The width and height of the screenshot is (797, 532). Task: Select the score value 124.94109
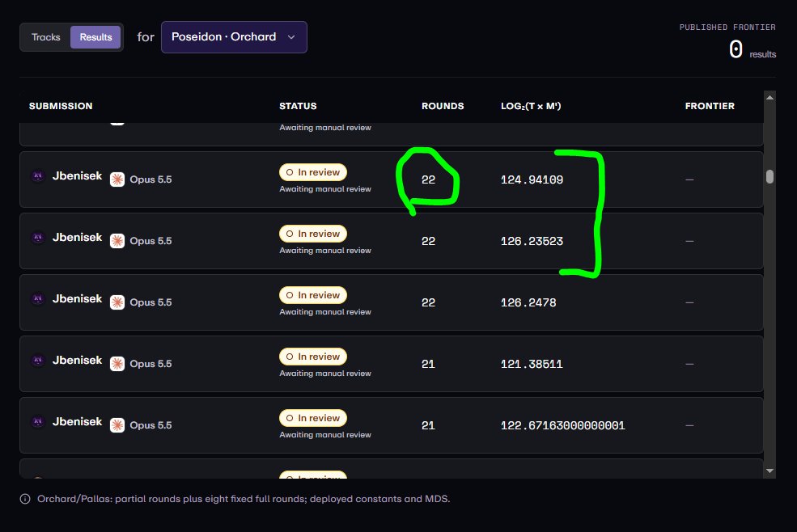click(x=532, y=179)
